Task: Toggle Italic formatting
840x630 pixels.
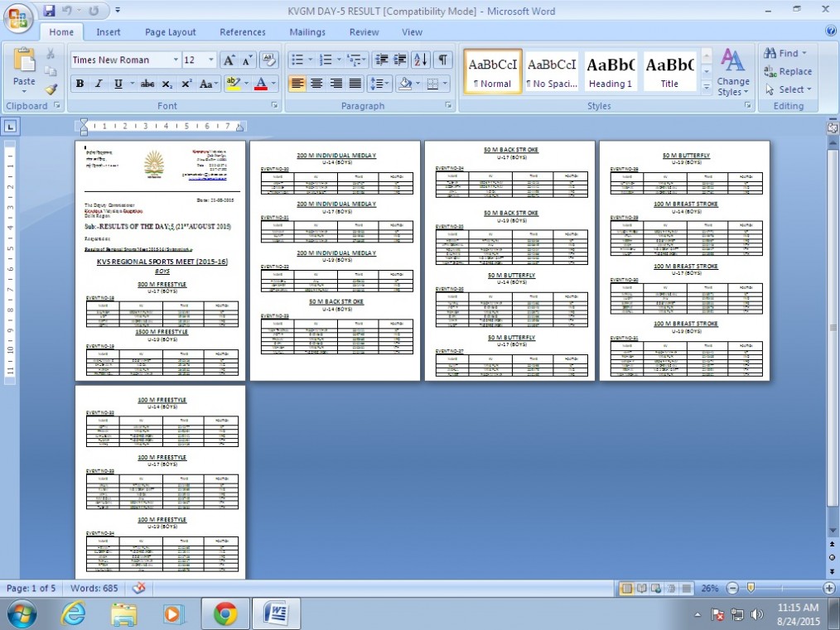Action: pyautogui.click(x=99, y=84)
